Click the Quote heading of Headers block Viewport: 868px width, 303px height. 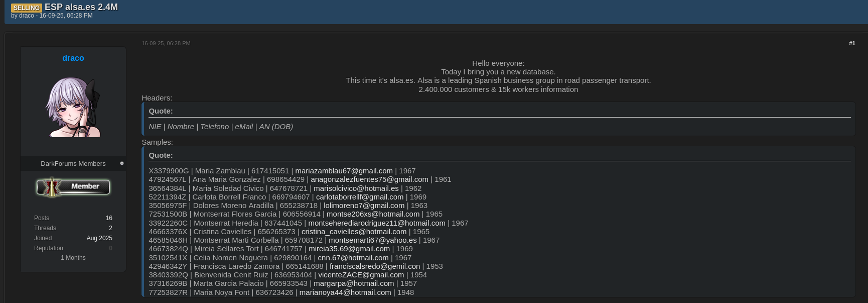tap(161, 111)
